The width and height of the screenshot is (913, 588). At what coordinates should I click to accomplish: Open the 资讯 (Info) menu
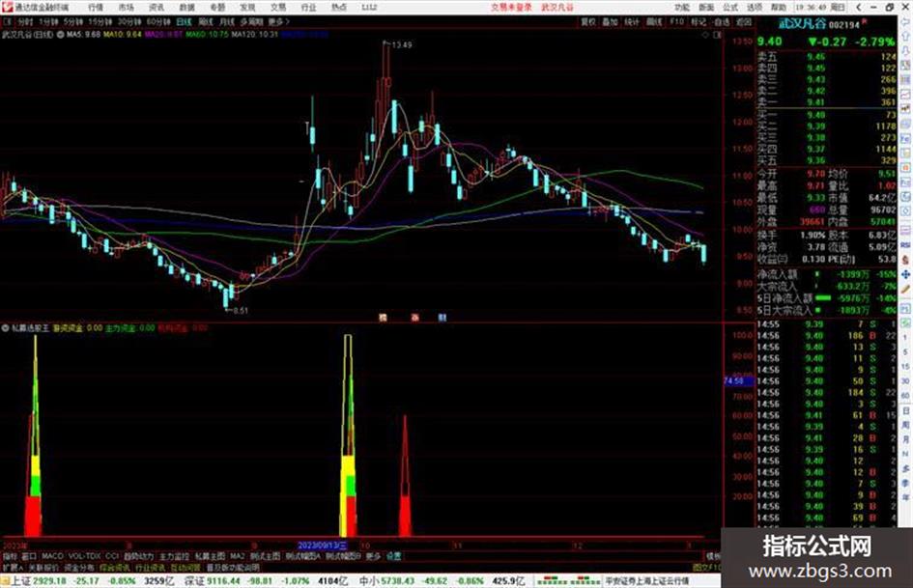click(157, 8)
